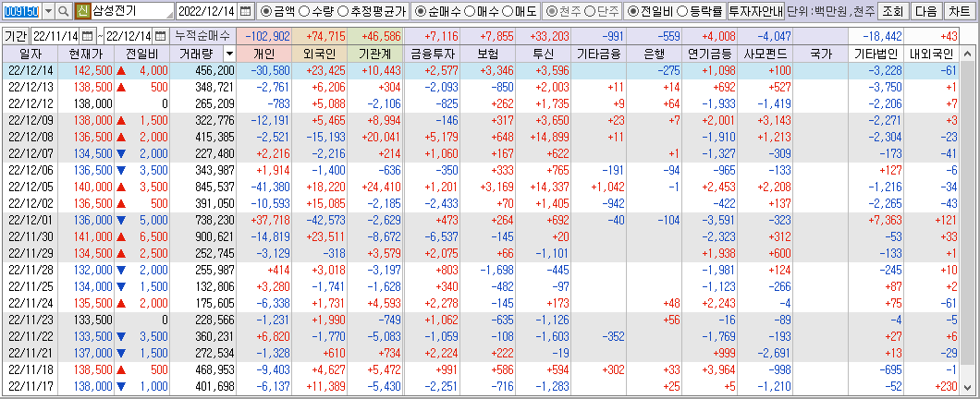Click the 개인 column header

[264, 54]
